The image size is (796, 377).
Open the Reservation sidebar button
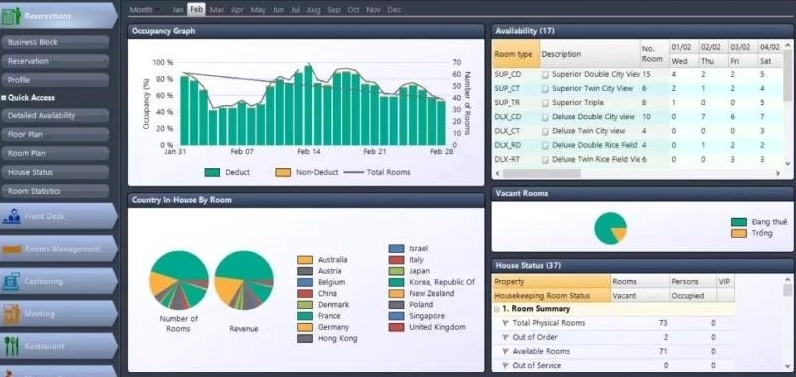[x=55, y=61]
